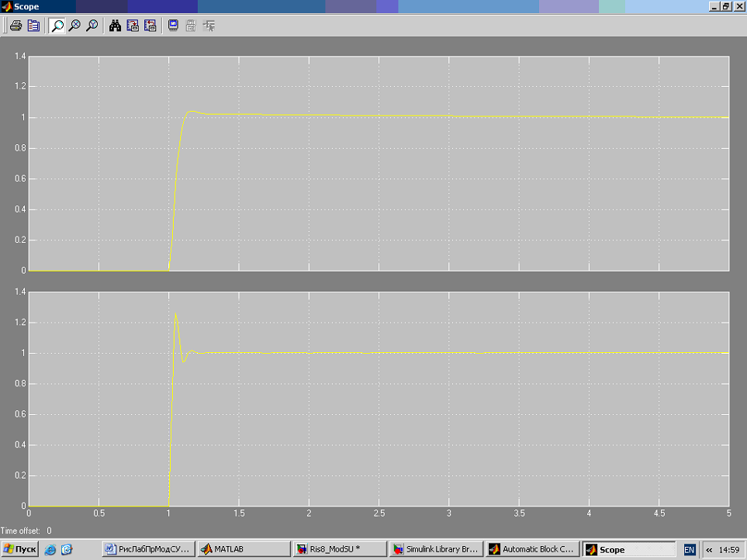Click the EN language indicator
This screenshot has width=747, height=560.
click(x=689, y=549)
